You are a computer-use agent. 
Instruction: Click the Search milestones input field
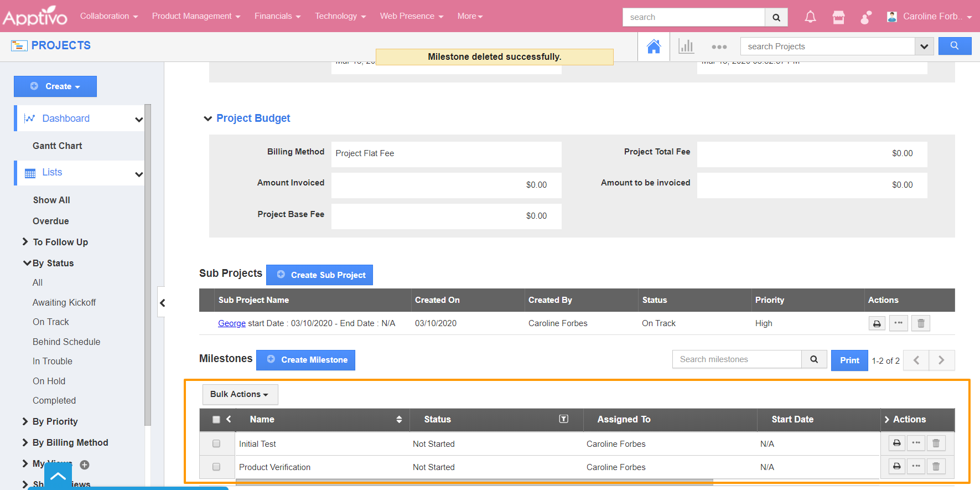click(x=737, y=359)
